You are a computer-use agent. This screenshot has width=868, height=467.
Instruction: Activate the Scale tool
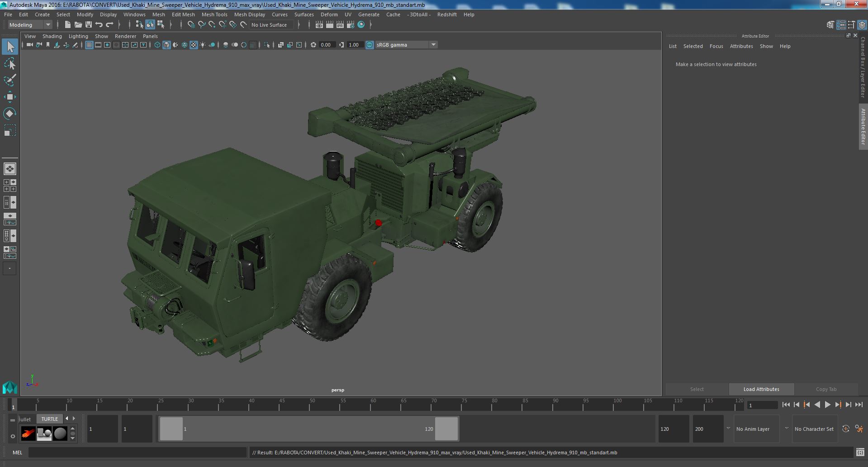pyautogui.click(x=10, y=131)
